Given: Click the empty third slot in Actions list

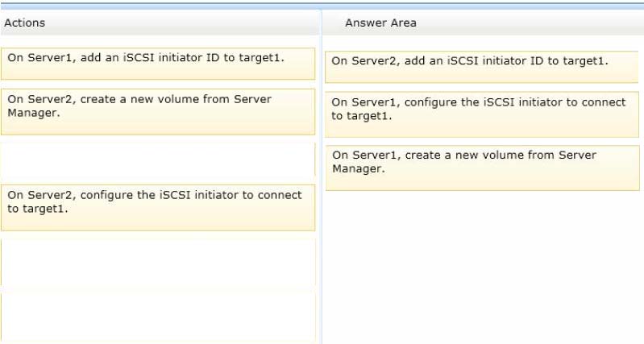Looking at the screenshot, I should [158, 160].
